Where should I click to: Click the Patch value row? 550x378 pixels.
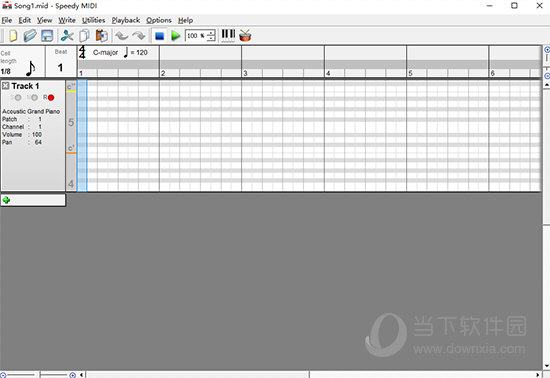pyautogui.click(x=22, y=119)
